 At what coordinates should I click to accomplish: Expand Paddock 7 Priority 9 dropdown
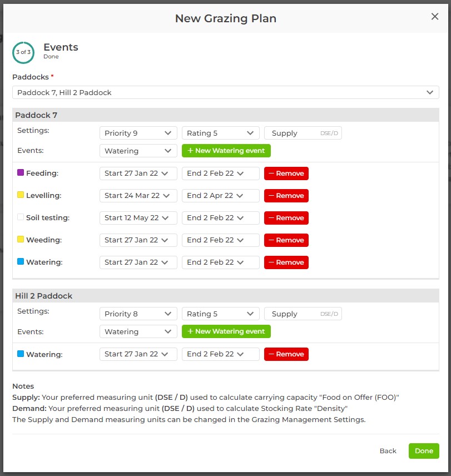click(x=138, y=133)
